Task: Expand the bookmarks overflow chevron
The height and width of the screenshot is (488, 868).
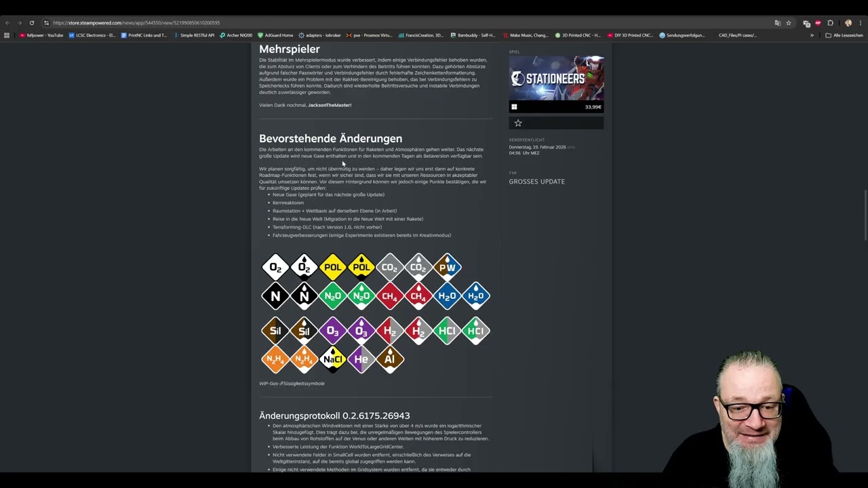Action: point(812,35)
